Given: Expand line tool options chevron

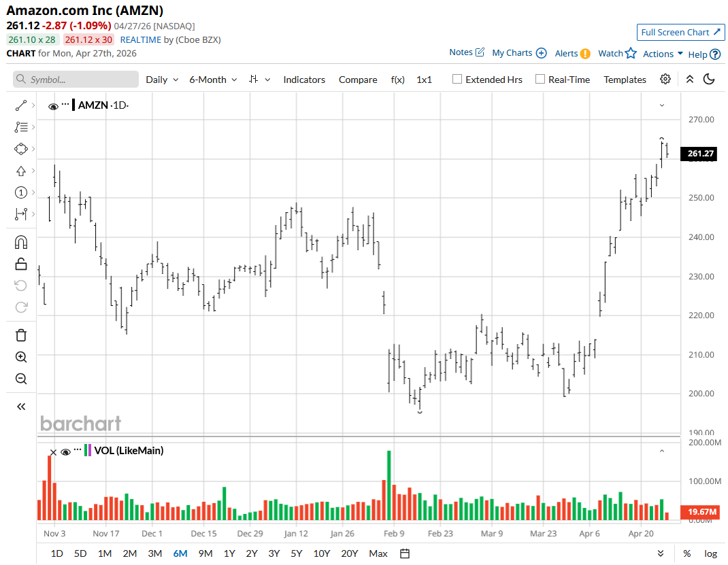Looking at the screenshot, I should pyautogui.click(x=33, y=106).
